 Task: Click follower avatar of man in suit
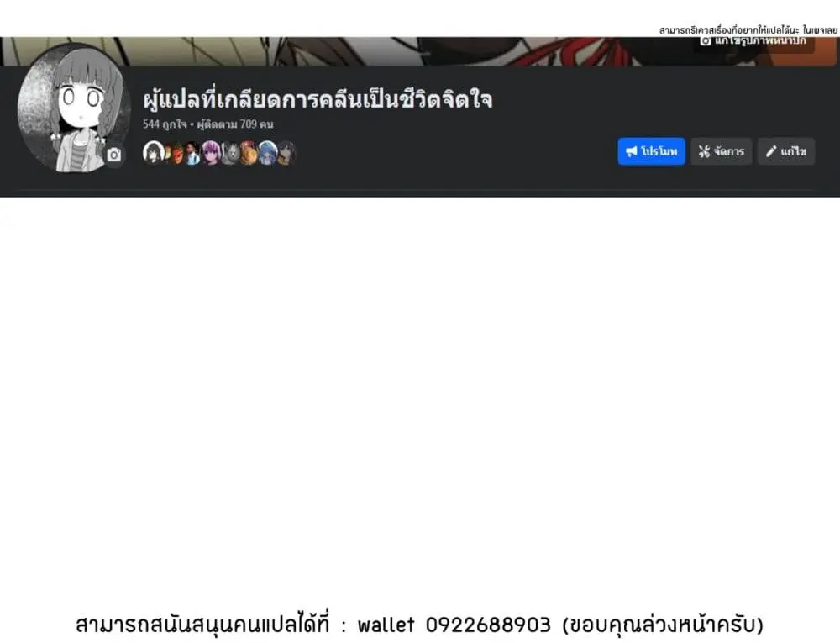click(192, 153)
